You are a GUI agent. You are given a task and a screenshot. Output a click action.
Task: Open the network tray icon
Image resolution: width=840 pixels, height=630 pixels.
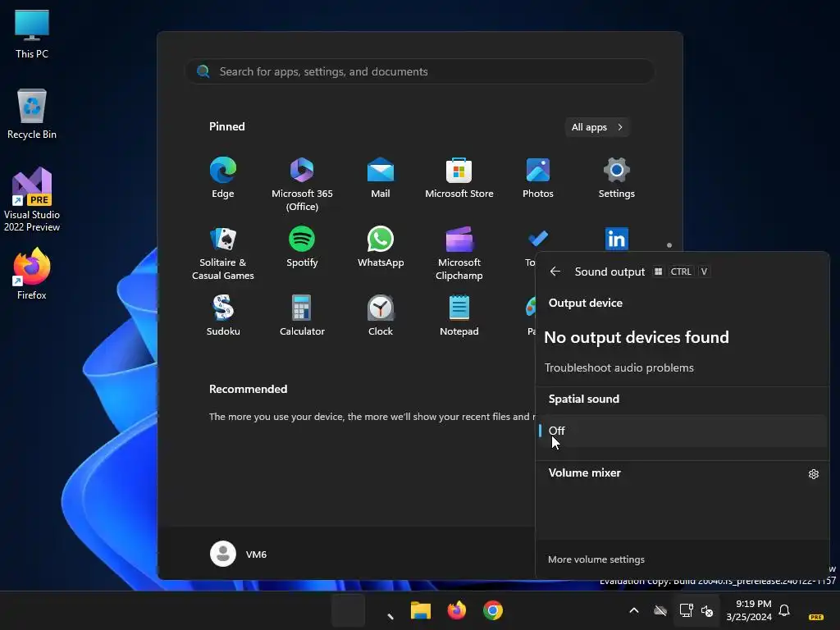click(x=686, y=610)
